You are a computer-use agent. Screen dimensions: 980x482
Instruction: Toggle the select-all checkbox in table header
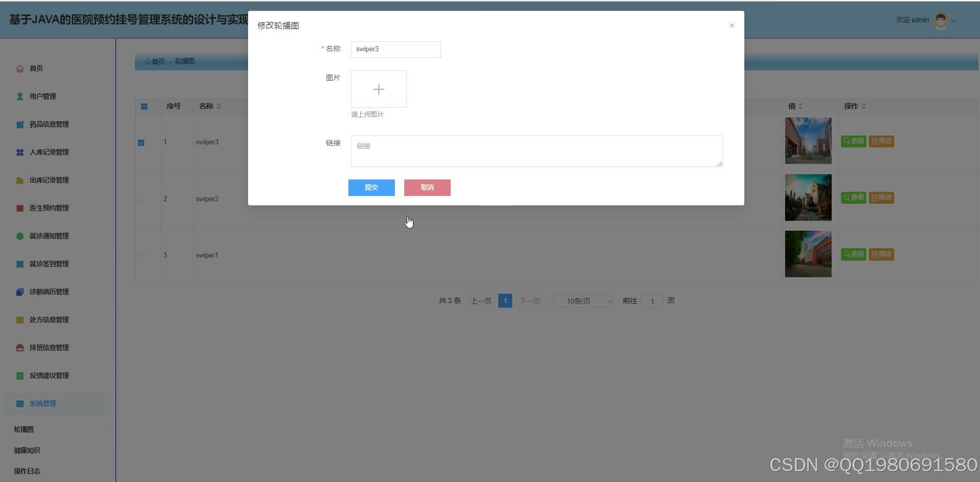(x=144, y=106)
